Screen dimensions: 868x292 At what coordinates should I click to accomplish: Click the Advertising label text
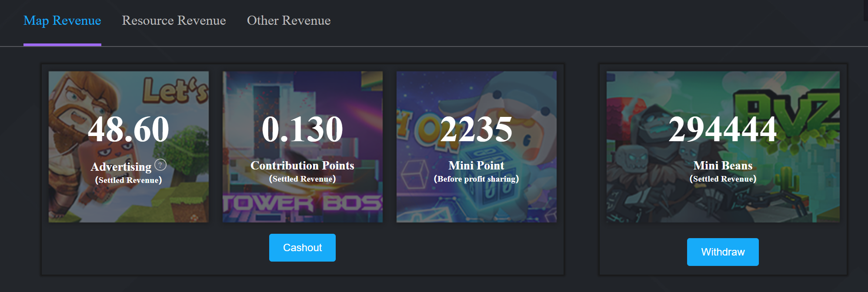(121, 167)
